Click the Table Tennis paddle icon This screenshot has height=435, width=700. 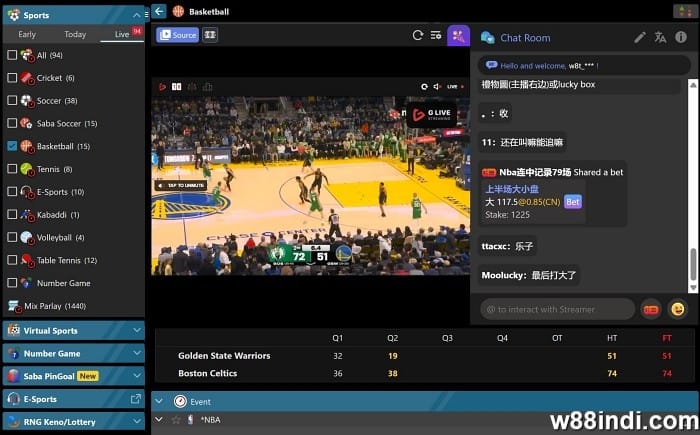click(27, 260)
